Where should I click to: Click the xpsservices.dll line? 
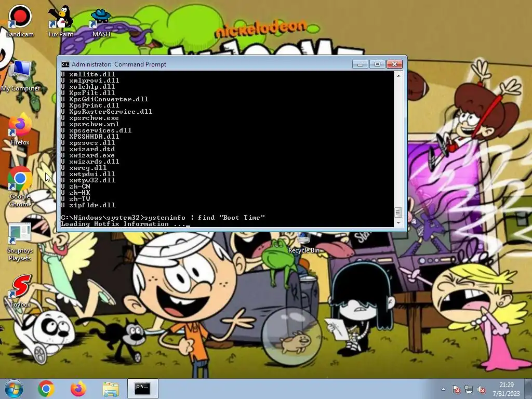click(x=96, y=130)
